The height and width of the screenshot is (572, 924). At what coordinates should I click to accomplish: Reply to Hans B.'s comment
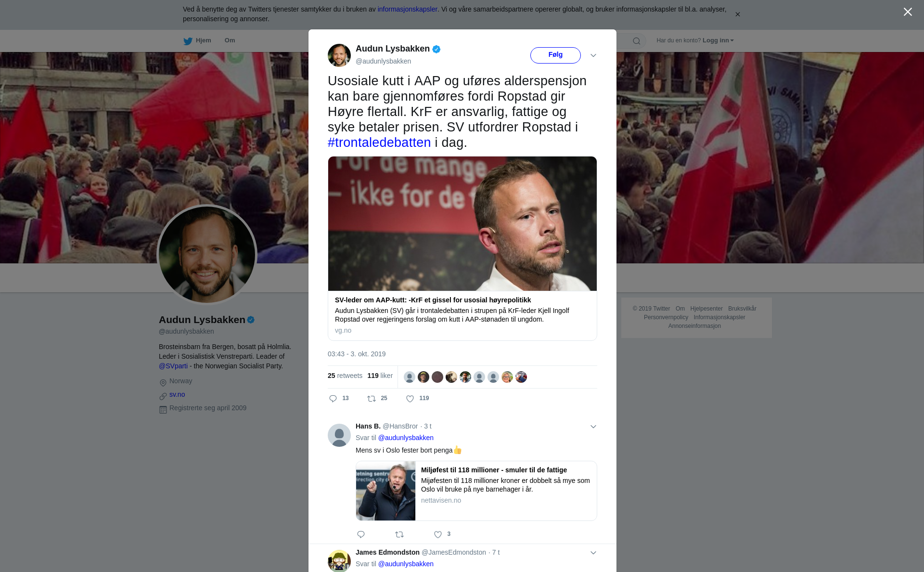[361, 534]
